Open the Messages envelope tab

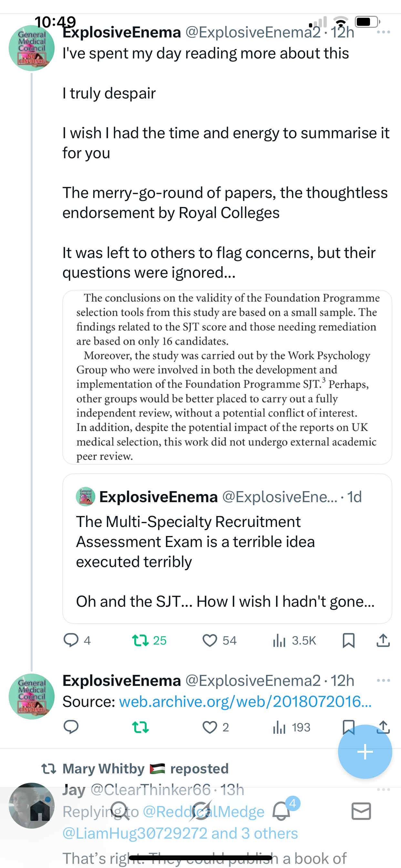[361, 811]
